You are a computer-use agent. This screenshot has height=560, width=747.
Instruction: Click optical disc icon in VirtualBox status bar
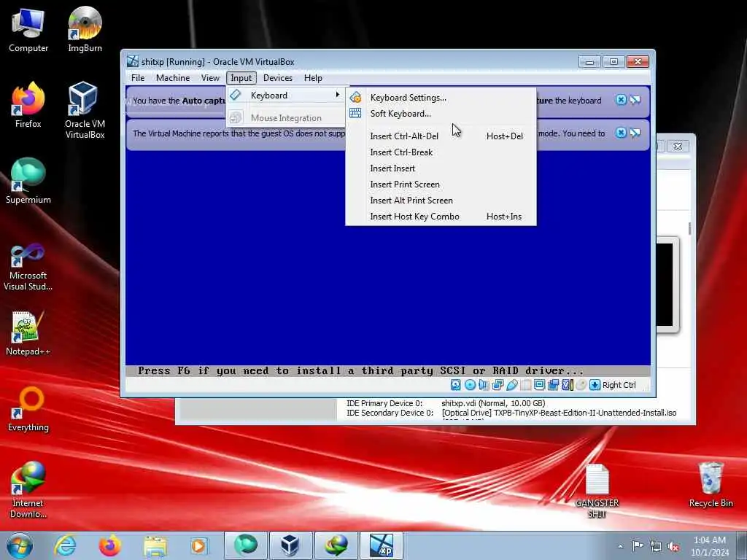pos(470,385)
